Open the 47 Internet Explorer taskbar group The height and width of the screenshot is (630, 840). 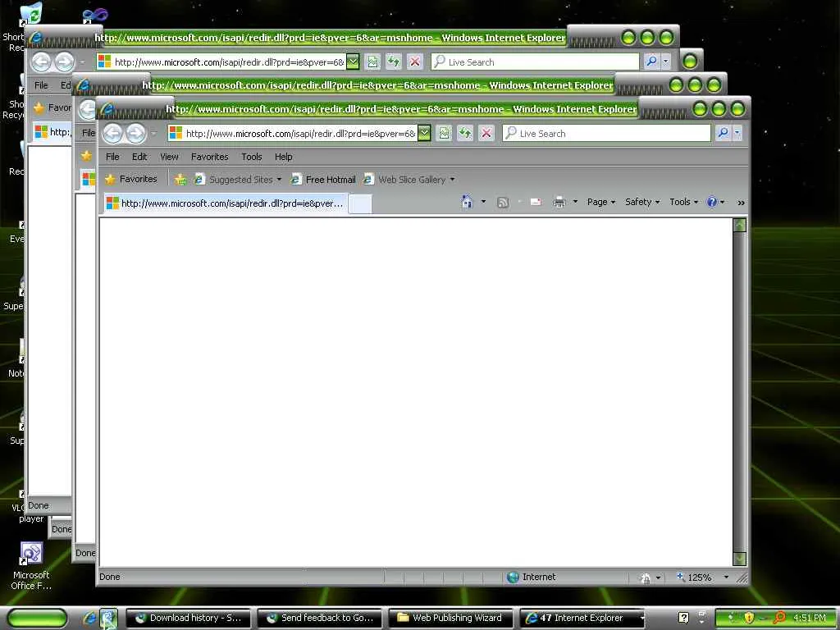point(582,618)
